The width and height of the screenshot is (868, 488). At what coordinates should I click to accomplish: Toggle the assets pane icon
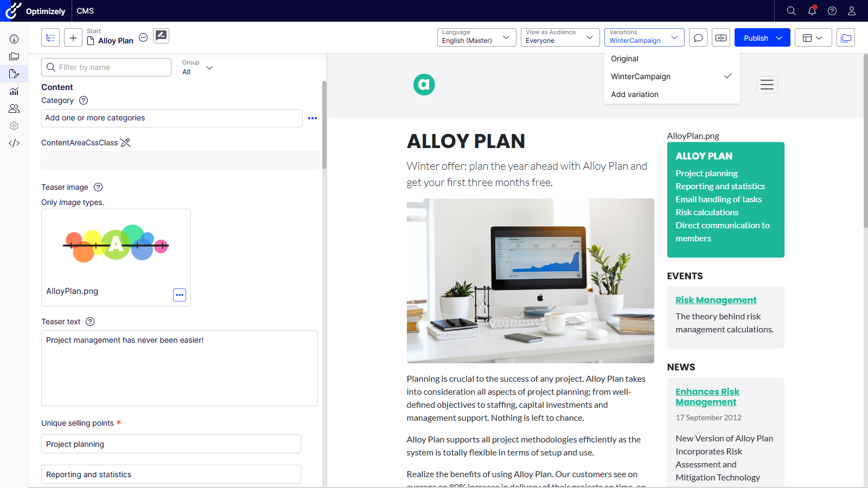[846, 38]
